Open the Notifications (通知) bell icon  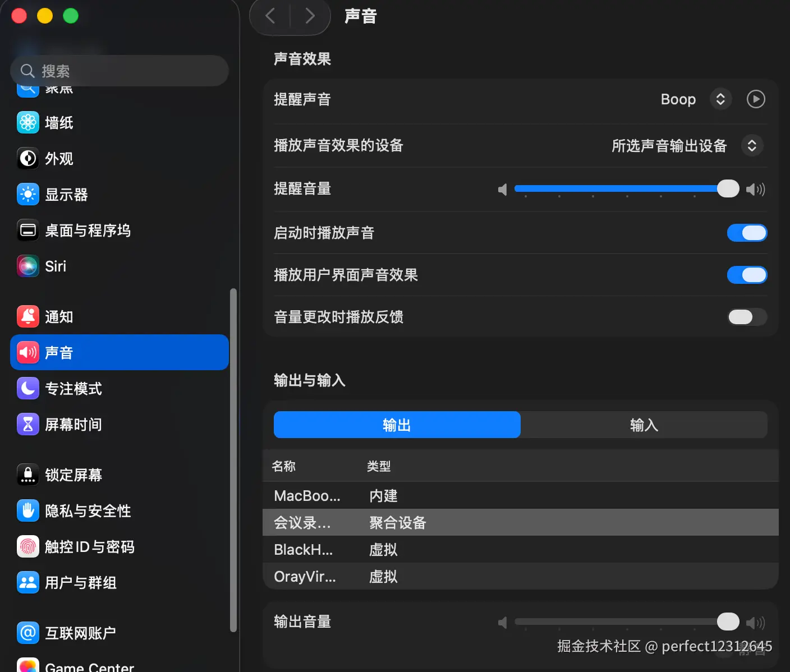(x=28, y=316)
